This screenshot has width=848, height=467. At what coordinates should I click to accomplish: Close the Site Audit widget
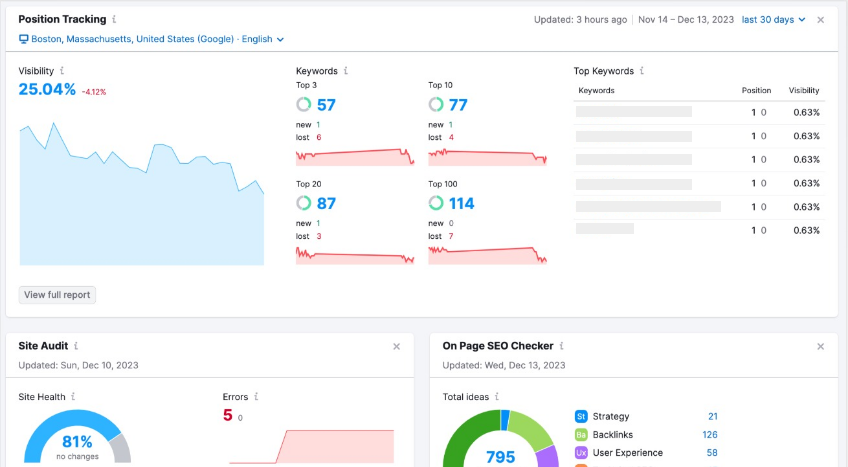(396, 346)
